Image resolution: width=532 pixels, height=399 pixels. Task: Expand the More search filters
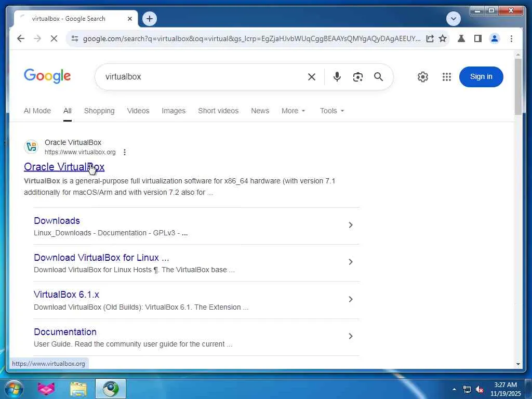coord(293,111)
